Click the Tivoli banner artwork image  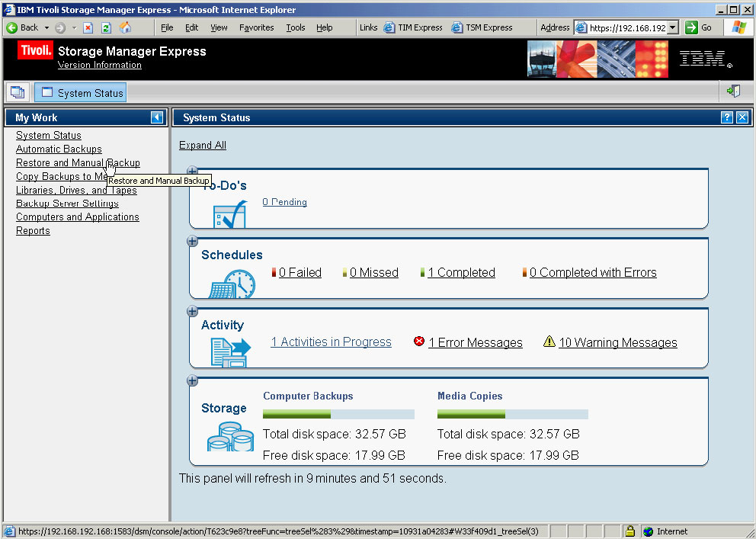pos(597,59)
